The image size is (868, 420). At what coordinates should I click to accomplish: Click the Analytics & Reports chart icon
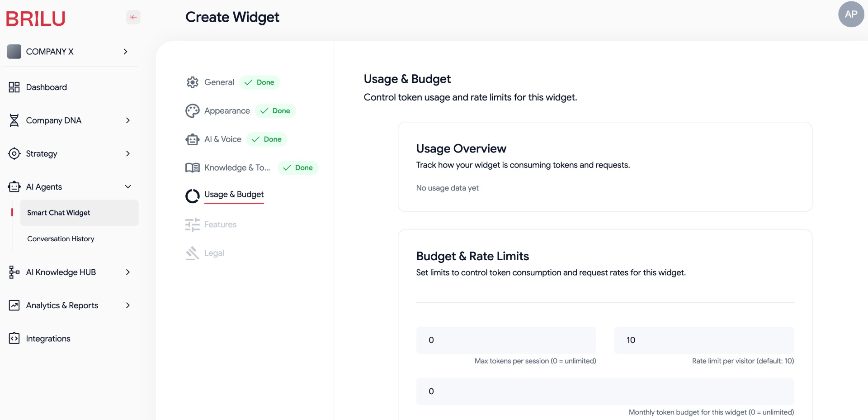14,305
